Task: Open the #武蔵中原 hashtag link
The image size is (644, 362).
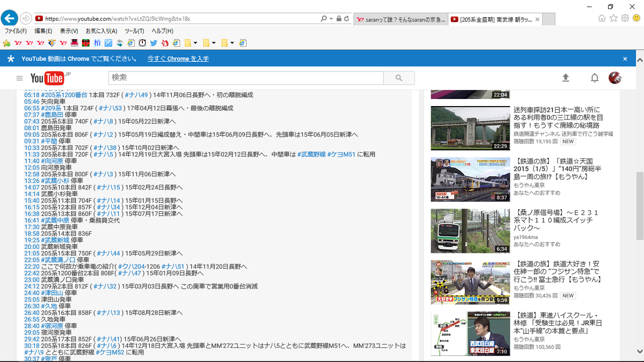Action: point(55,220)
